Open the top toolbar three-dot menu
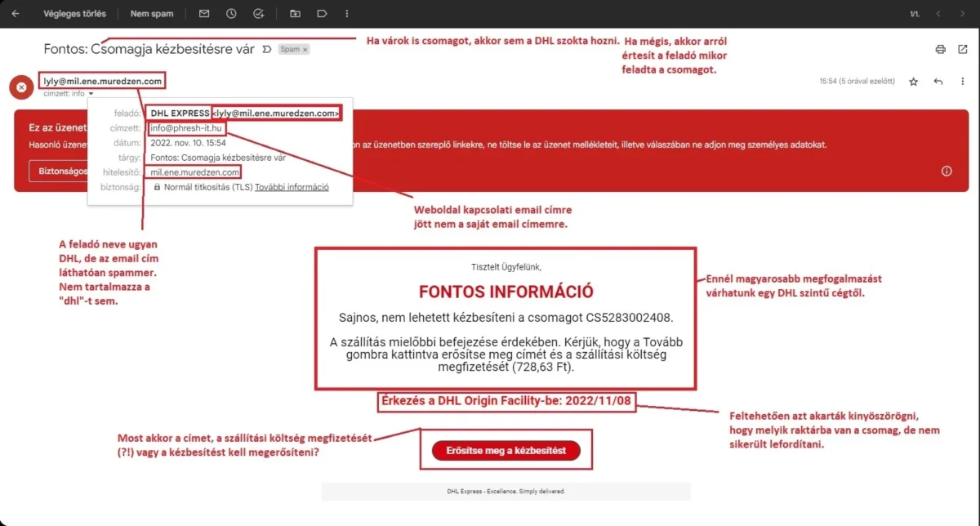The height and width of the screenshot is (526, 980). (x=348, y=14)
